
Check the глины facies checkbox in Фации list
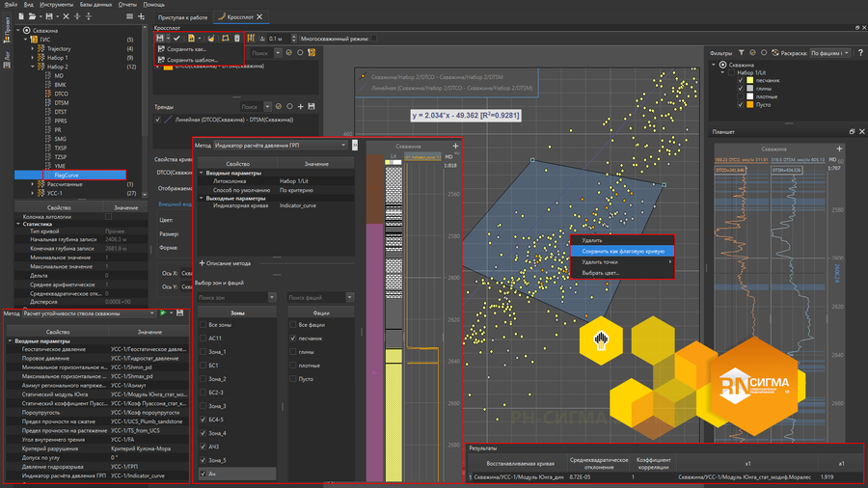coord(293,352)
